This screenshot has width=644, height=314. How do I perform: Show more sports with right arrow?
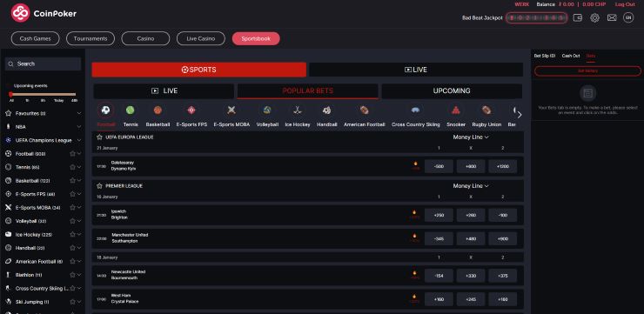[520, 115]
